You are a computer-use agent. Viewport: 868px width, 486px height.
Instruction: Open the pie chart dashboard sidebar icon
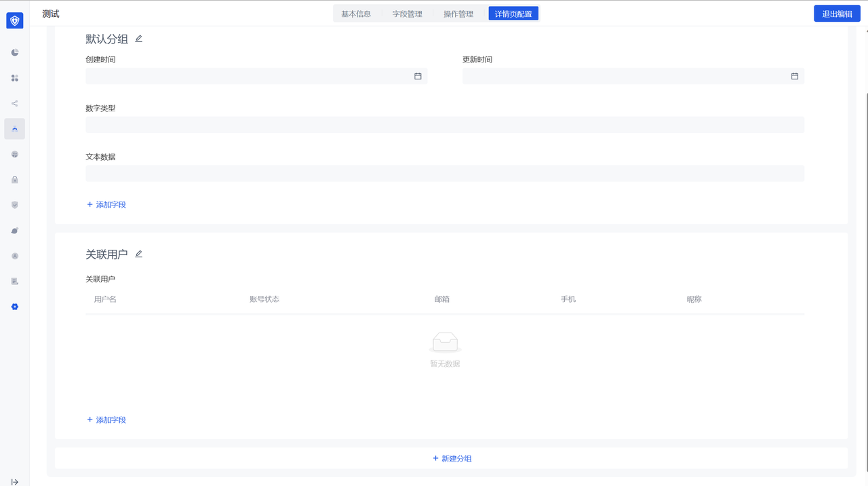(x=15, y=52)
